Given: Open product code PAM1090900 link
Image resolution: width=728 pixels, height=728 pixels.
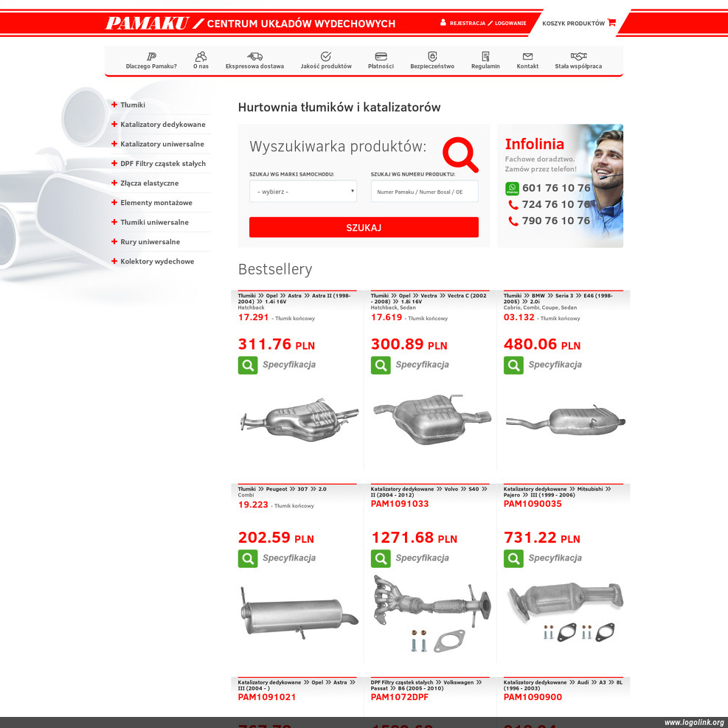Looking at the screenshot, I should coord(533,697).
